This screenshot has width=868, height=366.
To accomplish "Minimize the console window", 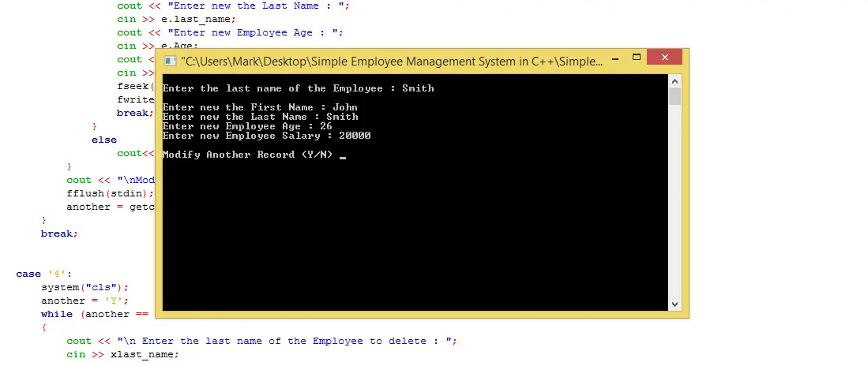I will point(614,59).
